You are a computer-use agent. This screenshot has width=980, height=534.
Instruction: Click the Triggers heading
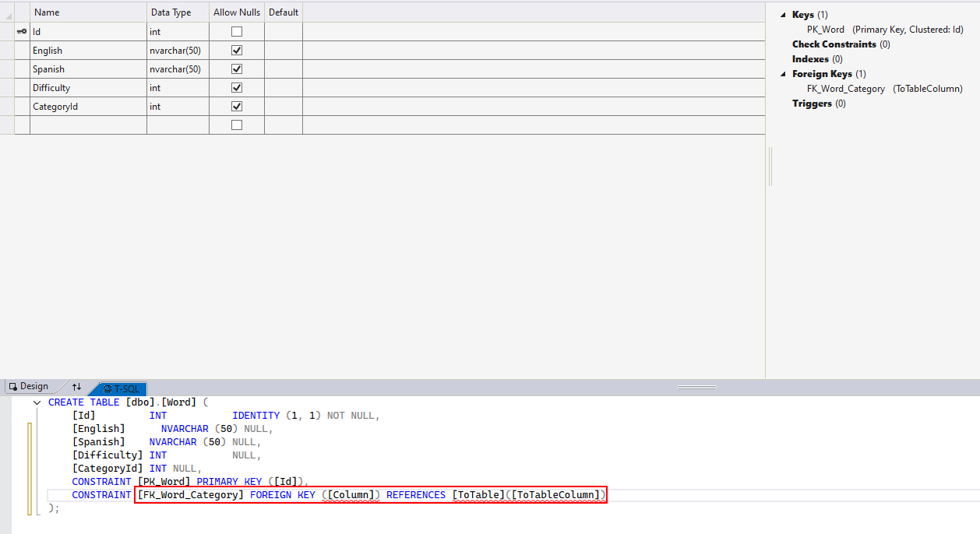point(812,104)
